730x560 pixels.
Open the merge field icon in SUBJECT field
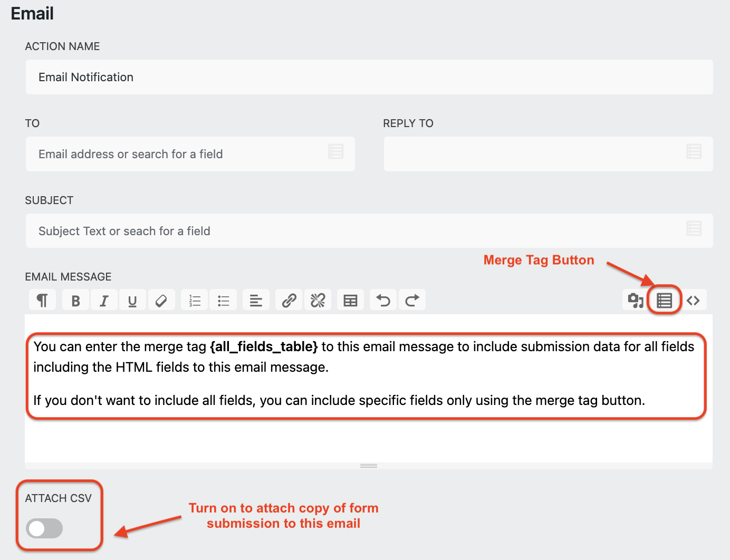[x=694, y=228]
